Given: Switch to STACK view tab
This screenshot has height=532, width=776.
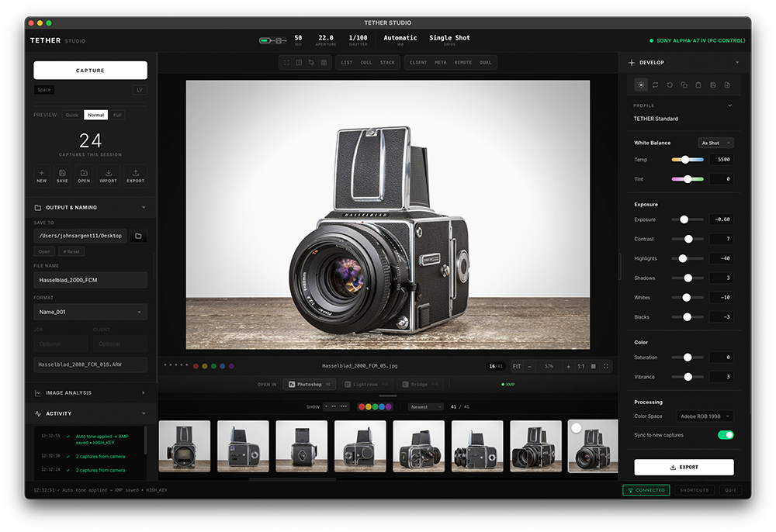Looking at the screenshot, I should [387, 63].
